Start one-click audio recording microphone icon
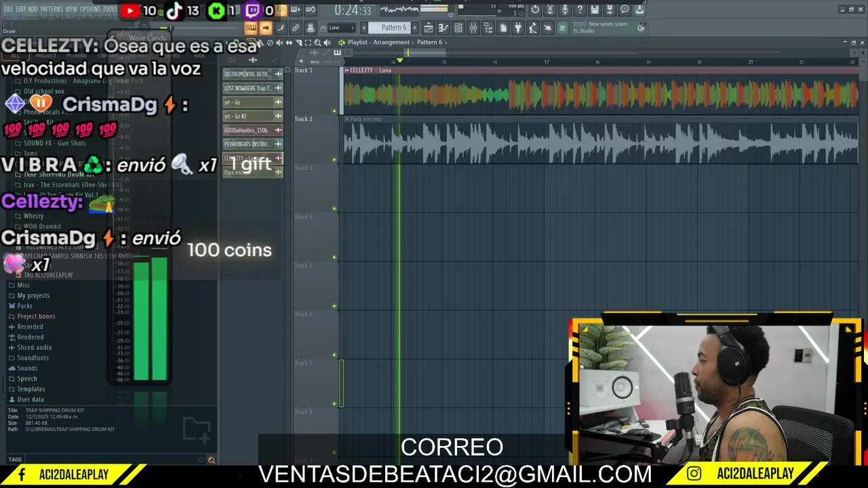Image resolution: width=868 pixels, height=488 pixels. (565, 10)
